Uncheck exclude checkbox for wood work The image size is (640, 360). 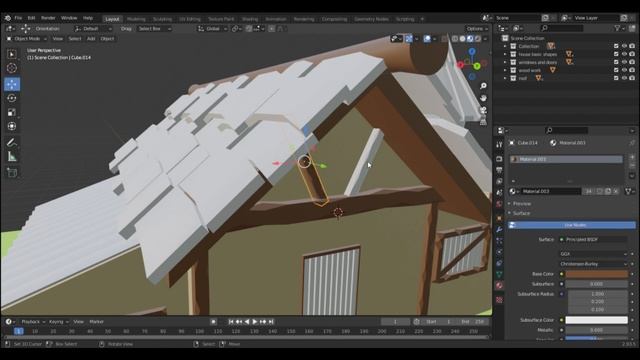click(616, 70)
